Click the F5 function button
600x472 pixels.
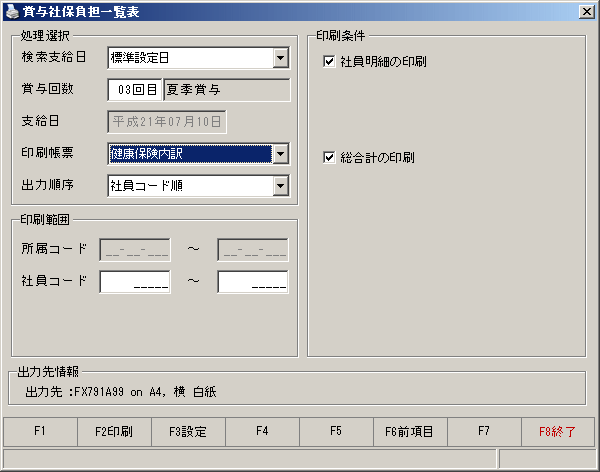(x=336, y=432)
